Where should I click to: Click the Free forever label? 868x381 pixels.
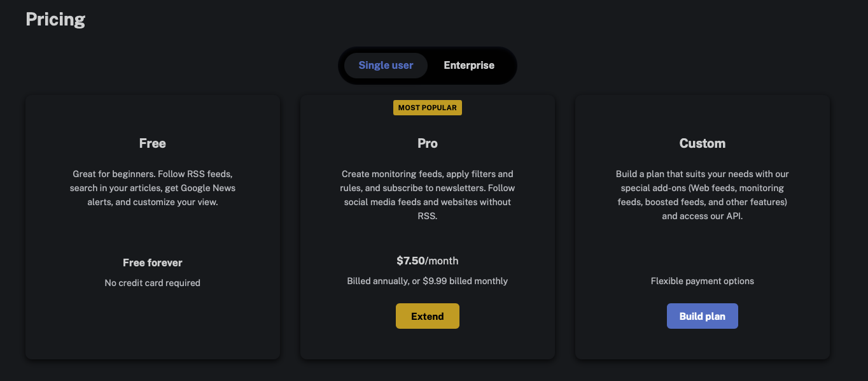[153, 262]
